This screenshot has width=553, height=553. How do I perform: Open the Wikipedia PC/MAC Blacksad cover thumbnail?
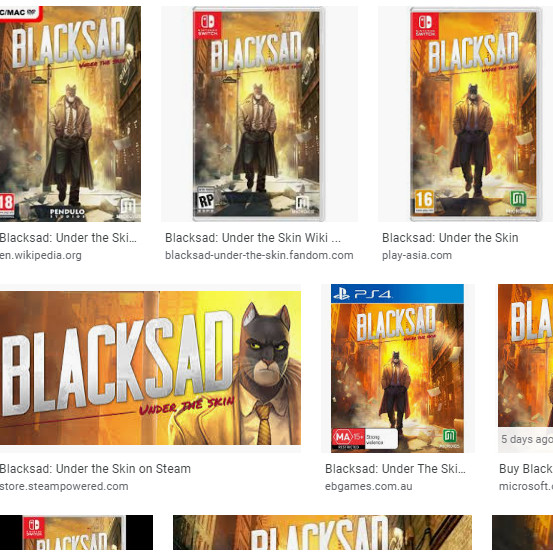click(x=70, y=114)
